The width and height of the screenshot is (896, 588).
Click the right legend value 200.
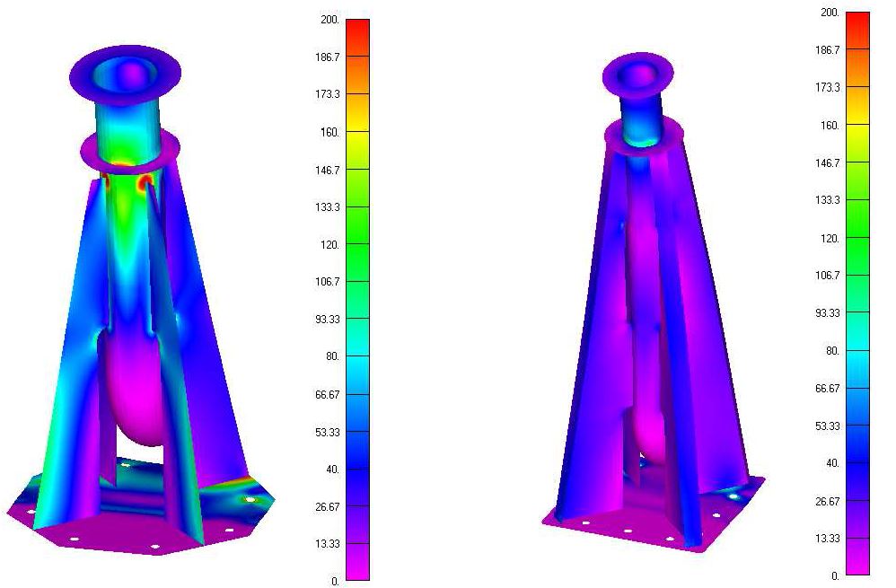click(x=830, y=12)
